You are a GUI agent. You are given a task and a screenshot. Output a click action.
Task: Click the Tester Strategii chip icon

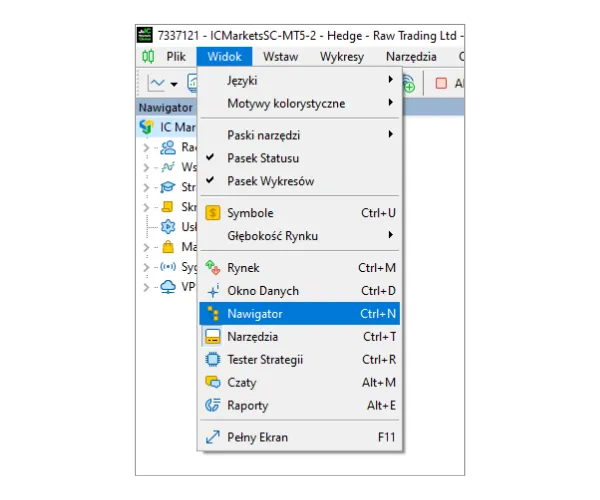pyautogui.click(x=212, y=360)
